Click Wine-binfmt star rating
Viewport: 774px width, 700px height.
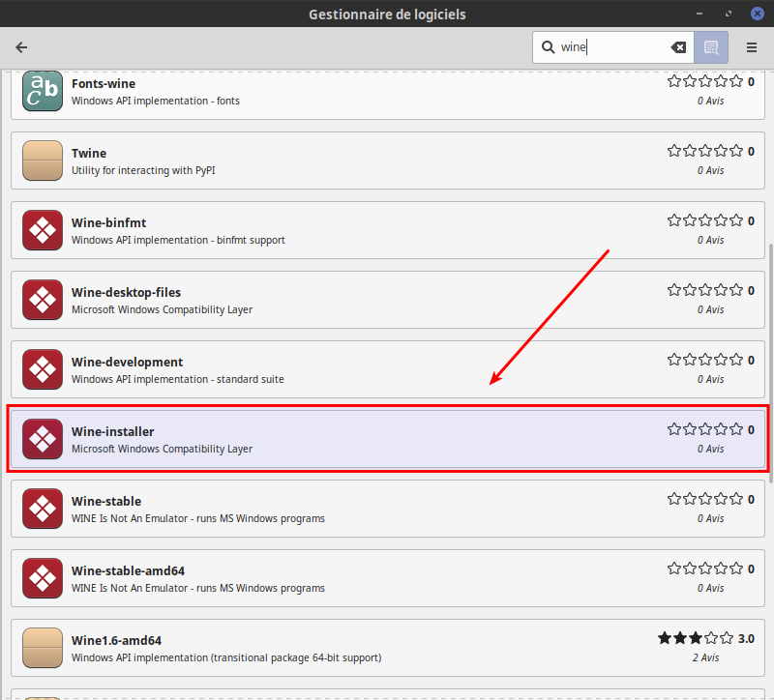click(705, 220)
